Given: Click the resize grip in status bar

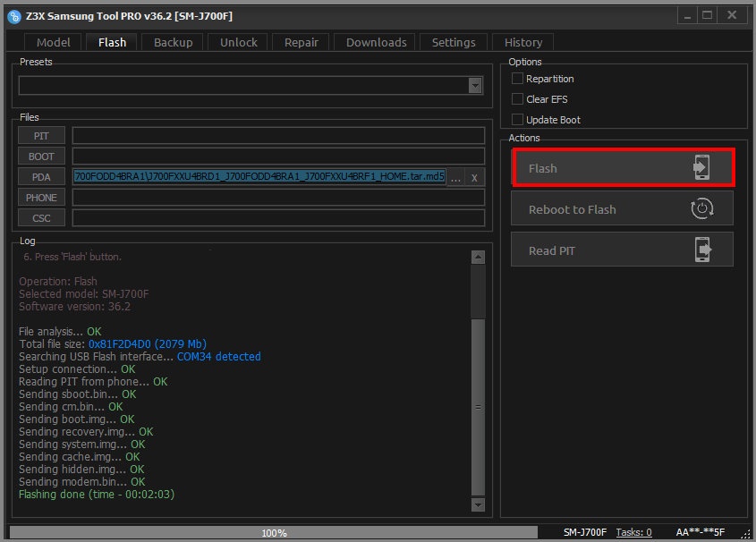Looking at the screenshot, I should [746, 534].
